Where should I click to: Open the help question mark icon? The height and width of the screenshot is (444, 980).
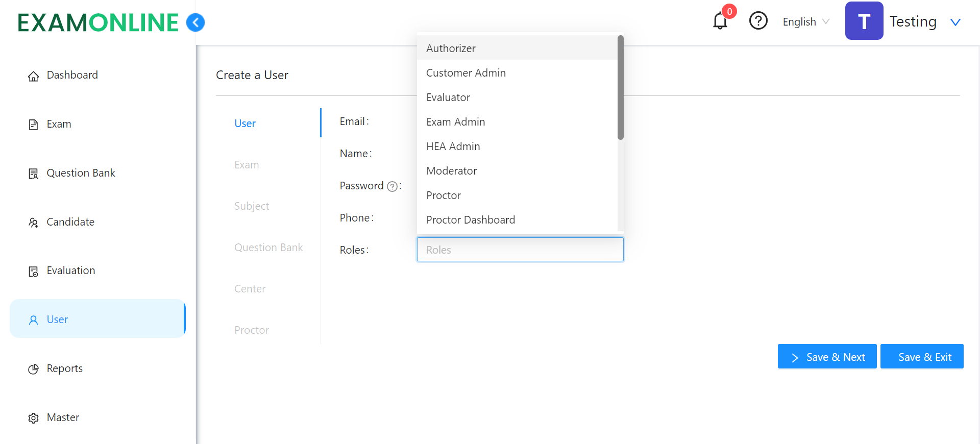pos(758,21)
